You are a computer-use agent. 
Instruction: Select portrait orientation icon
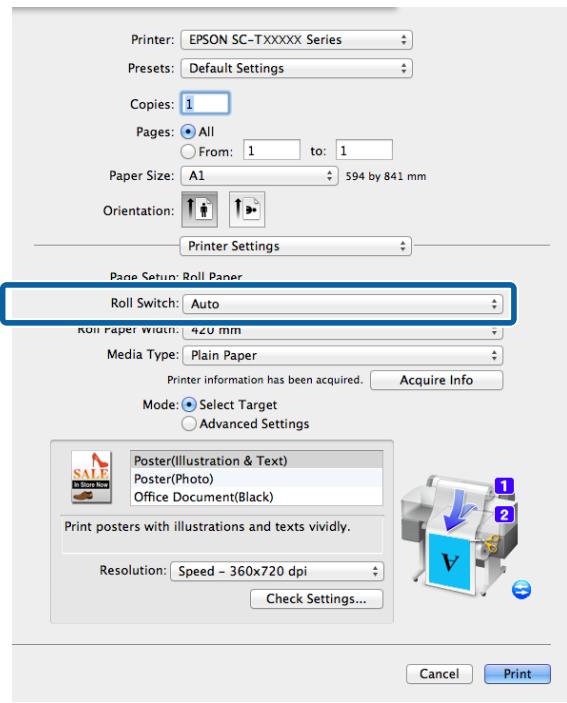pyautogui.click(x=199, y=209)
